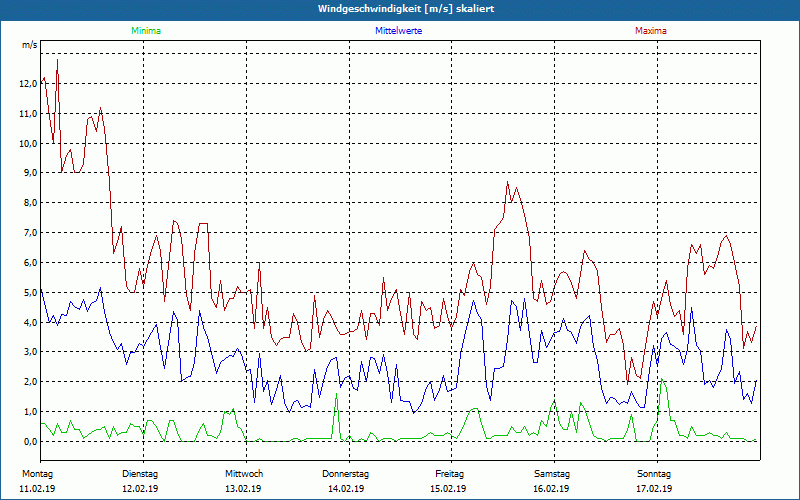Click the Mittwoch day label
This screenshot has height=500, width=800.
point(244,474)
